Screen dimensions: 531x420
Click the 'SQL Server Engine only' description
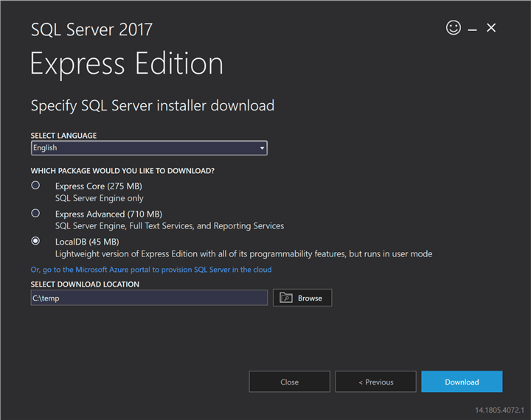[100, 198]
